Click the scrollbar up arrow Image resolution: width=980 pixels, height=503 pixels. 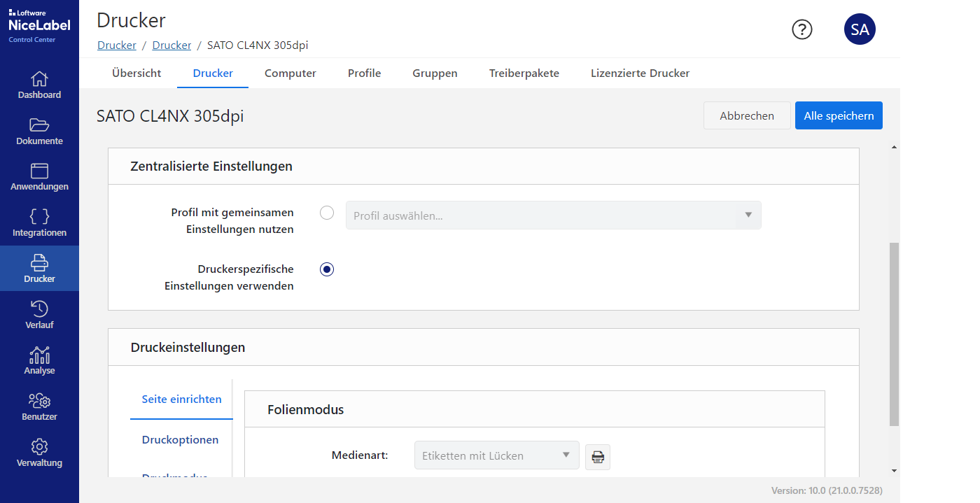pyautogui.click(x=895, y=147)
